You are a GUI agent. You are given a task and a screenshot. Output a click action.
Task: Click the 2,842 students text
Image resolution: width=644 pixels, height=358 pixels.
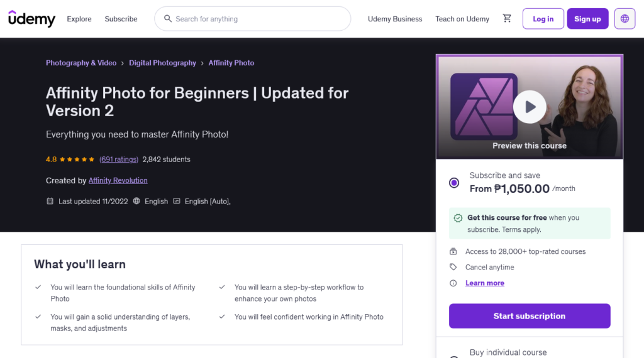click(166, 160)
